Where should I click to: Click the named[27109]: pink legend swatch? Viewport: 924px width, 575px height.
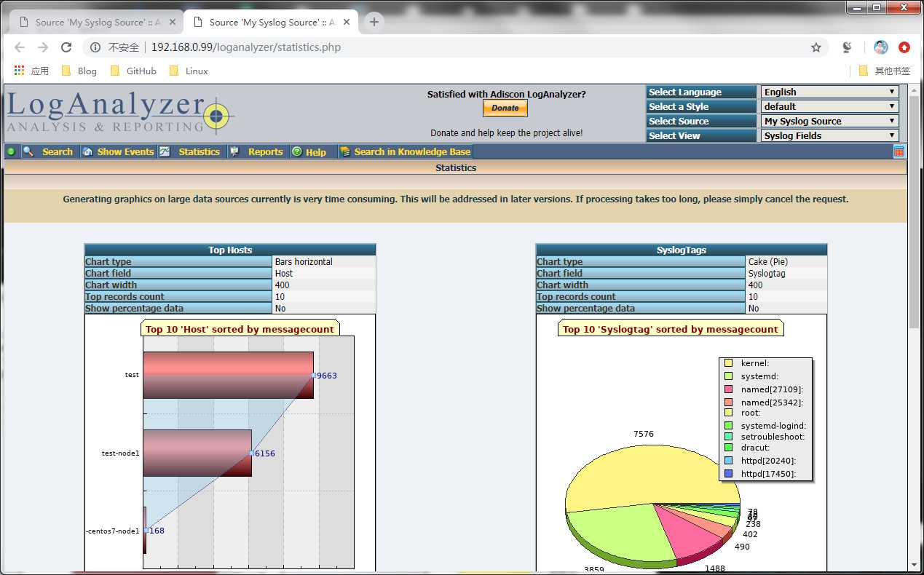(728, 389)
